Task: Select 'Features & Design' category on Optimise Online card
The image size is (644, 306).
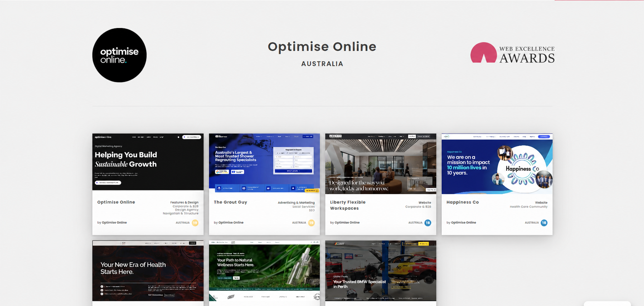Action: click(184, 203)
